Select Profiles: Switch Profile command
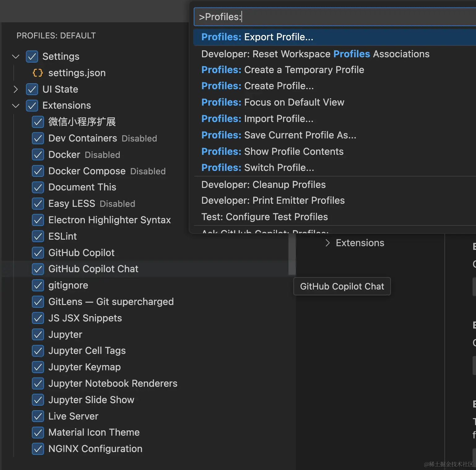This screenshot has width=476, height=470. pyautogui.click(x=257, y=168)
